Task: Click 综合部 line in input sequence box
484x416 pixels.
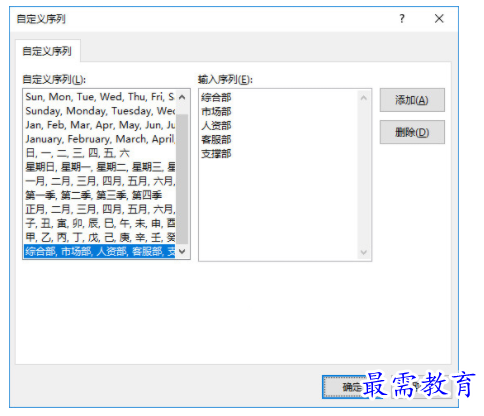Action: click(x=216, y=98)
